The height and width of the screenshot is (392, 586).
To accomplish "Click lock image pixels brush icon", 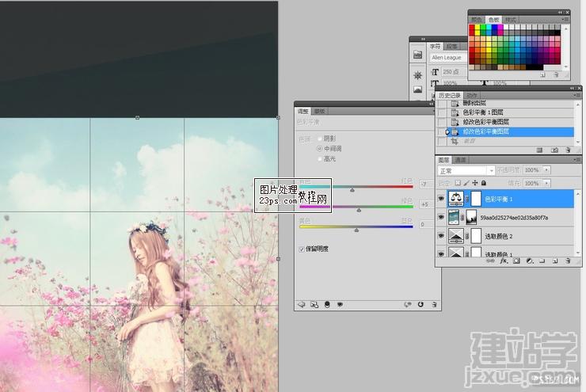I will tap(466, 183).
